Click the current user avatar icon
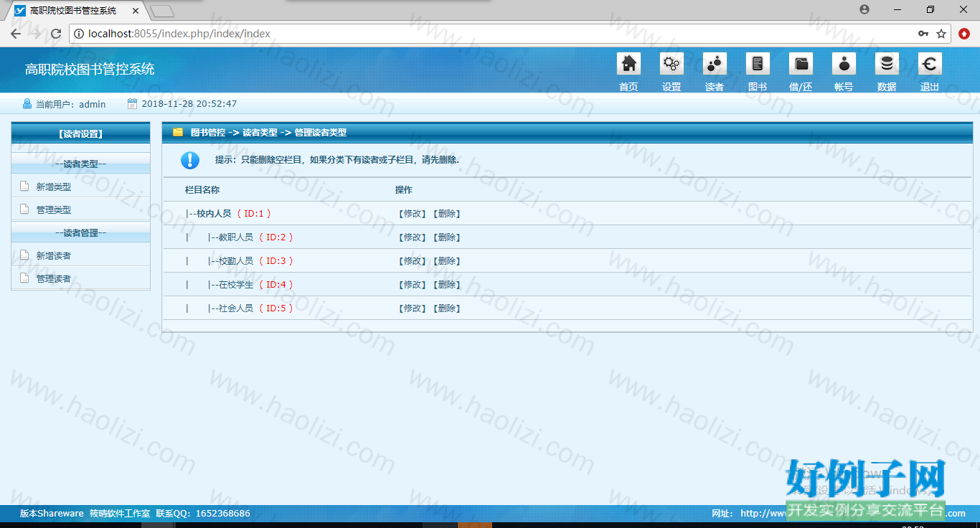 point(27,104)
